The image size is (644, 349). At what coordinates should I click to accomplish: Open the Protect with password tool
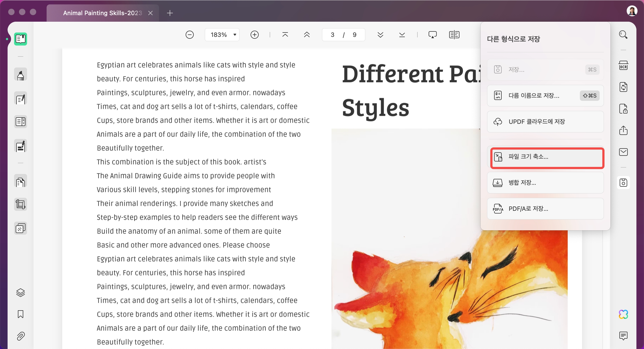(623, 109)
